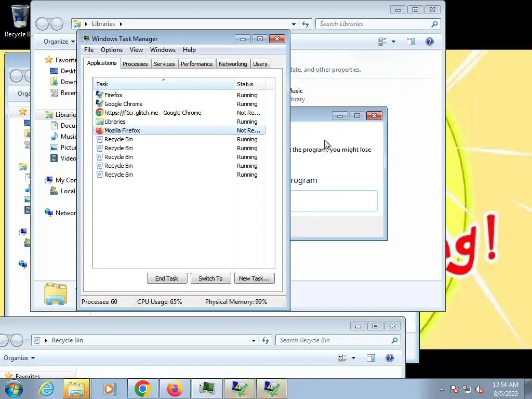Click the muted volume tray icon
532x399 pixels.
pyautogui.click(x=480, y=389)
